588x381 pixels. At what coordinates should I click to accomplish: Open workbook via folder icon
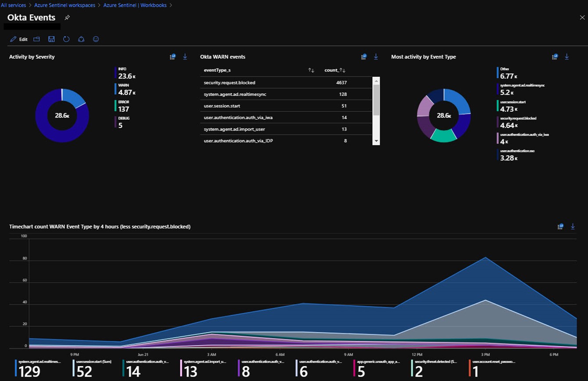click(x=37, y=39)
